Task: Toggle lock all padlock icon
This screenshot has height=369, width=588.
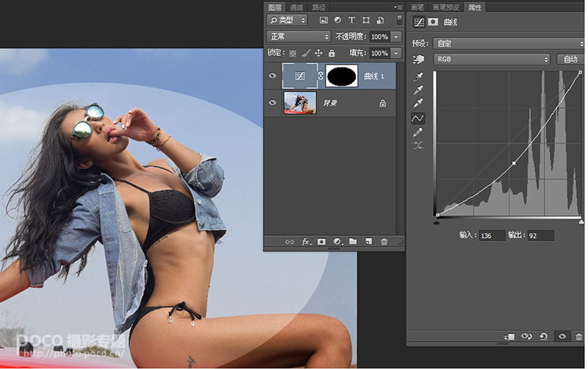Action: tap(331, 53)
